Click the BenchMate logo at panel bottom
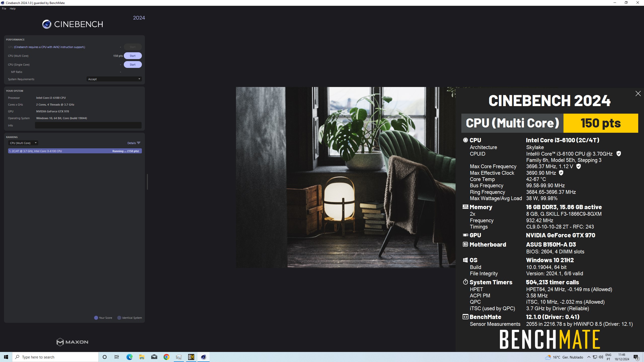This screenshot has height=362, width=644. [x=550, y=339]
